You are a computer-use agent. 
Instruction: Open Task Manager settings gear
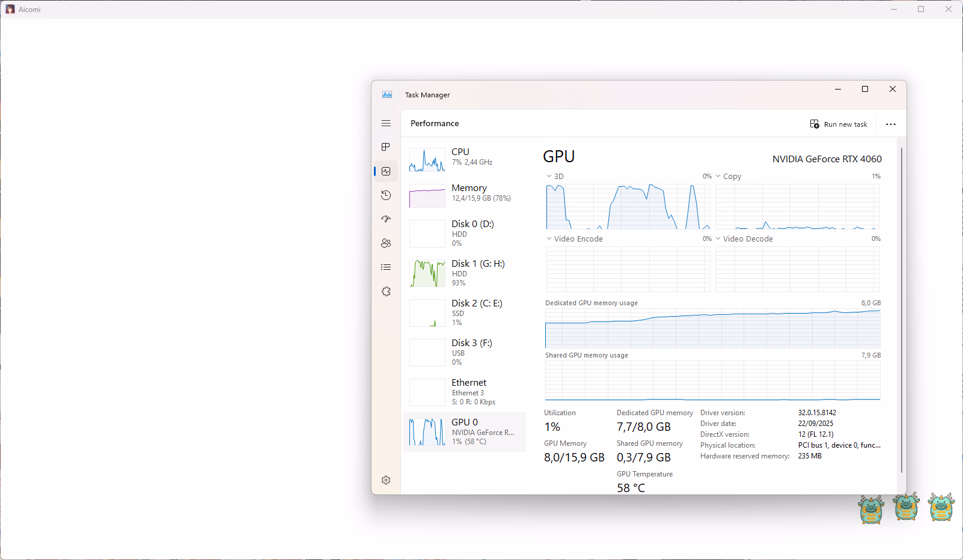point(386,480)
